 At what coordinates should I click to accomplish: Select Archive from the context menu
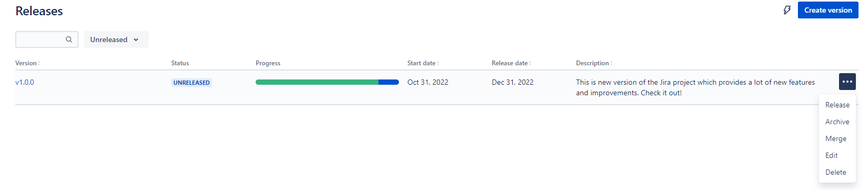[x=837, y=122]
